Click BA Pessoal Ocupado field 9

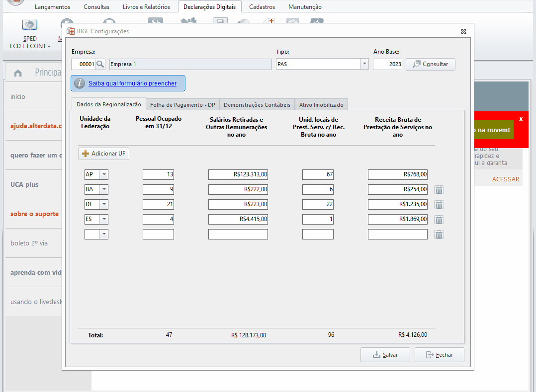(x=158, y=189)
